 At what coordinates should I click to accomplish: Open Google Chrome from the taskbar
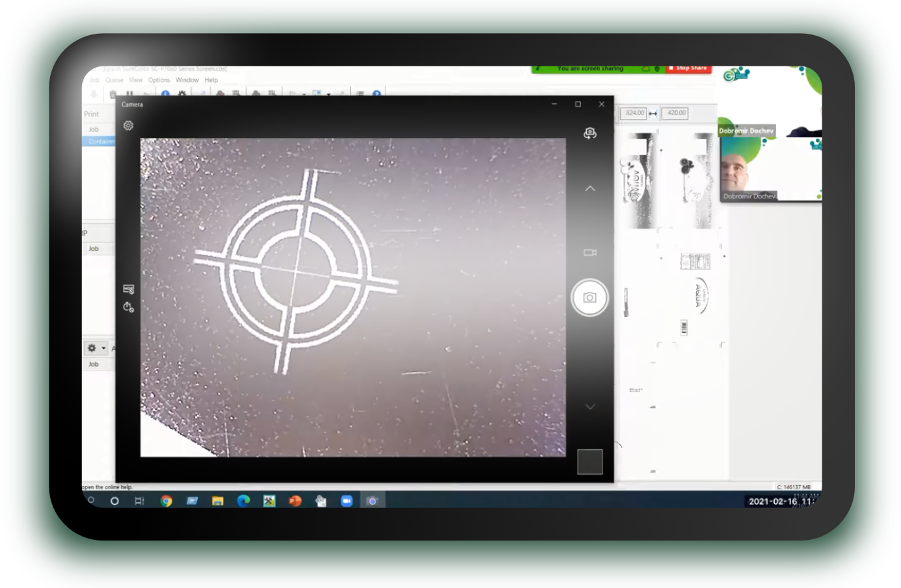[167, 501]
